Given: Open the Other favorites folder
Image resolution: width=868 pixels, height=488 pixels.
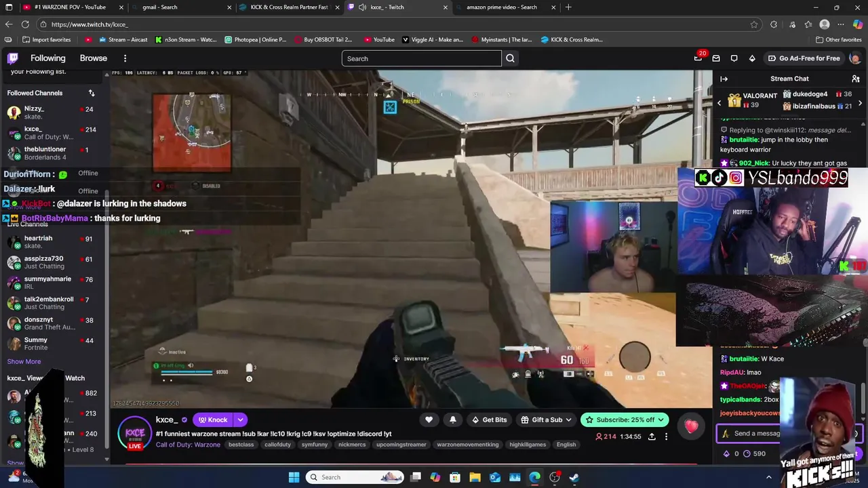Looking at the screenshot, I should [x=839, y=39].
